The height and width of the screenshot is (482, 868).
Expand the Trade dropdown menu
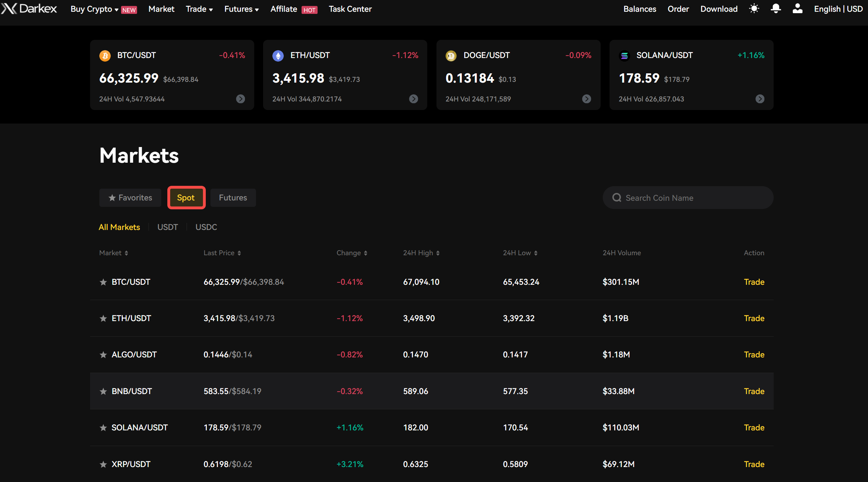point(199,9)
